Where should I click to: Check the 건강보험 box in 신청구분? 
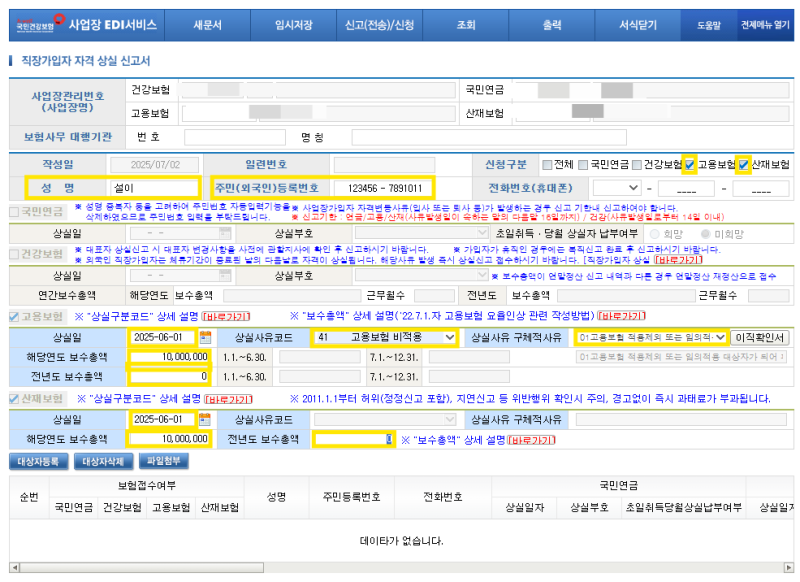click(x=637, y=165)
